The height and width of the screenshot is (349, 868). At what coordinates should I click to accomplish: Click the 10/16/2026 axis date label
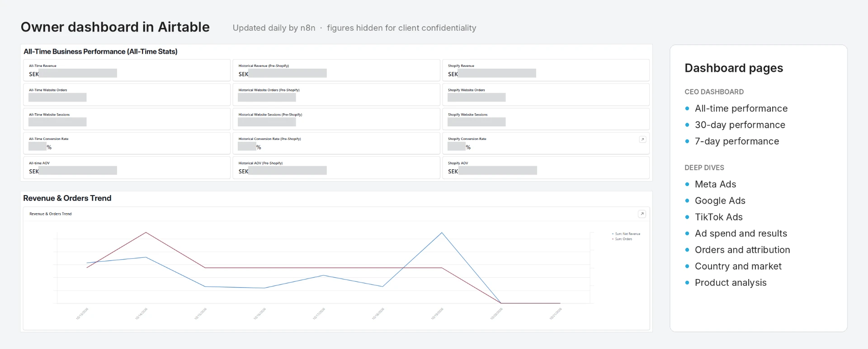260,314
